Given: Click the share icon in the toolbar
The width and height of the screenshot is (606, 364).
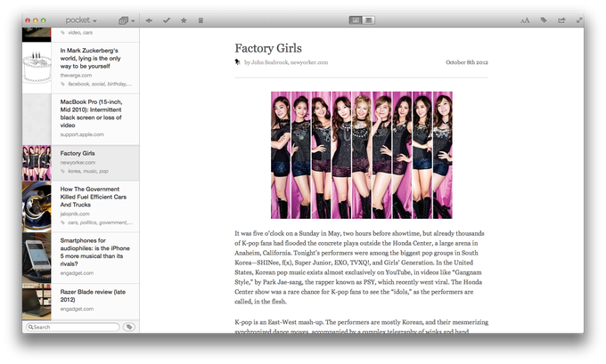Looking at the screenshot, I should [x=561, y=20].
